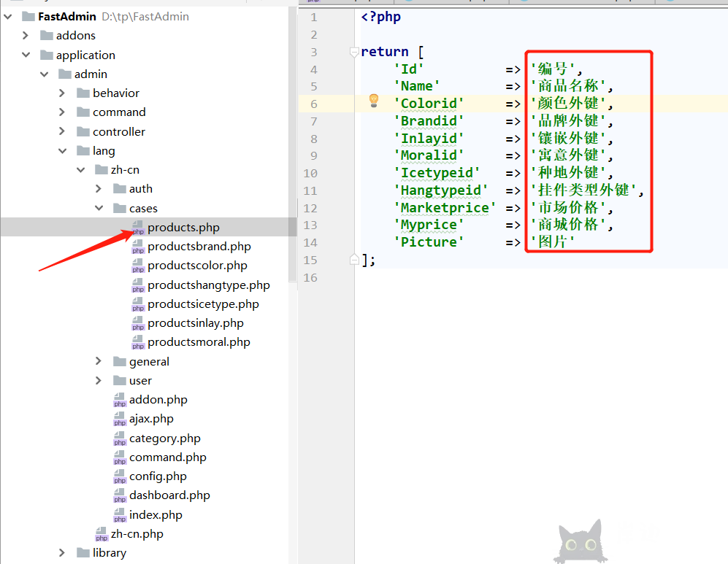Viewport: 728px width, 564px height.
Task: Expand the general folder arrow
Action: [99, 362]
